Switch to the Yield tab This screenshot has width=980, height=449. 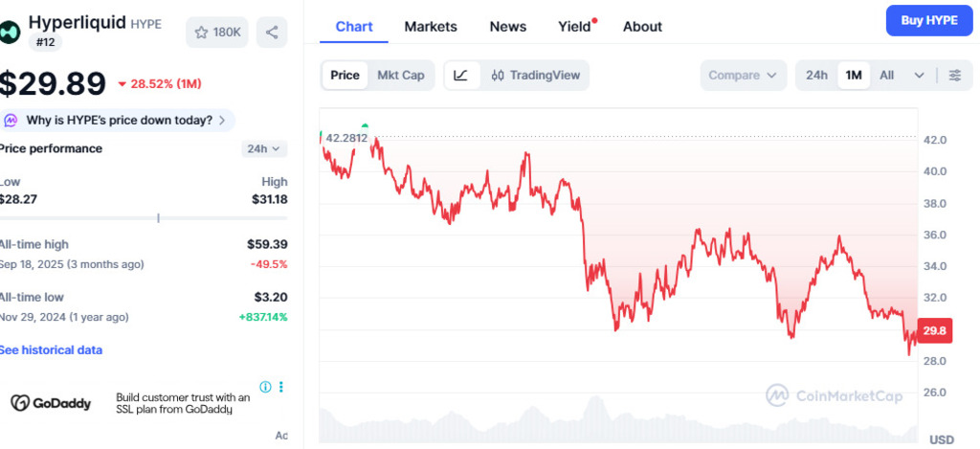(574, 27)
